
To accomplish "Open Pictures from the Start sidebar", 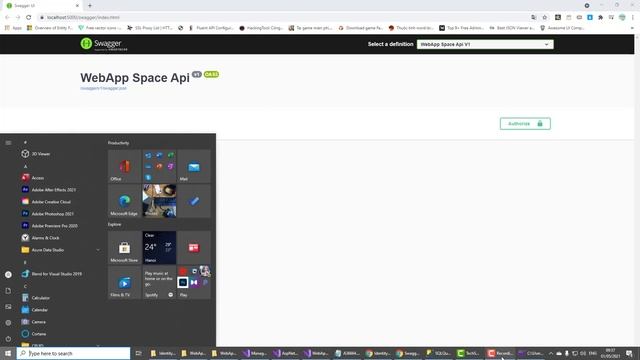I will coord(8,307).
